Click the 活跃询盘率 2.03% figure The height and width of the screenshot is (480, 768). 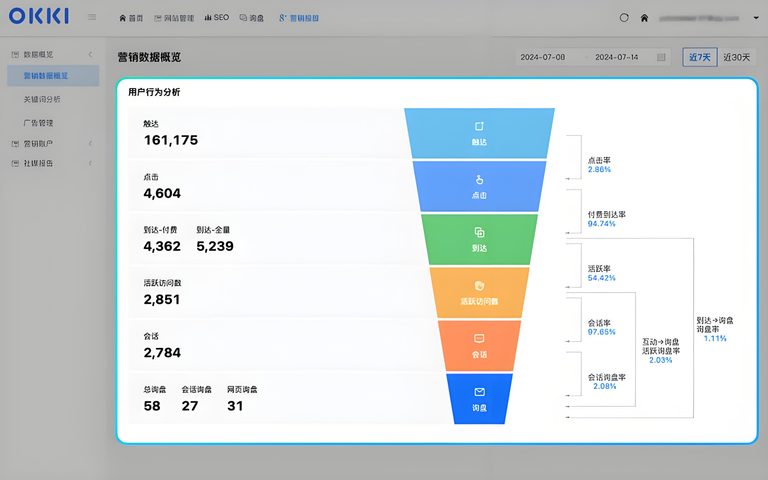coord(661,360)
